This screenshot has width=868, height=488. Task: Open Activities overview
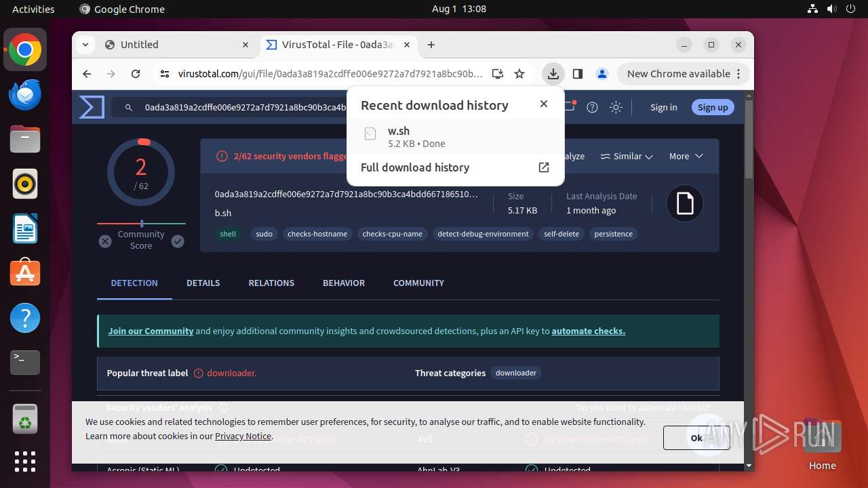click(x=33, y=9)
